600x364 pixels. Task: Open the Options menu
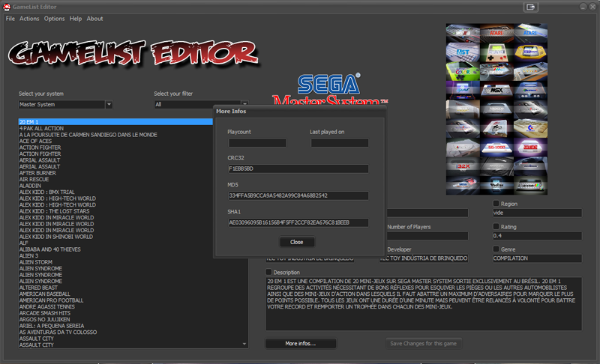tap(54, 18)
